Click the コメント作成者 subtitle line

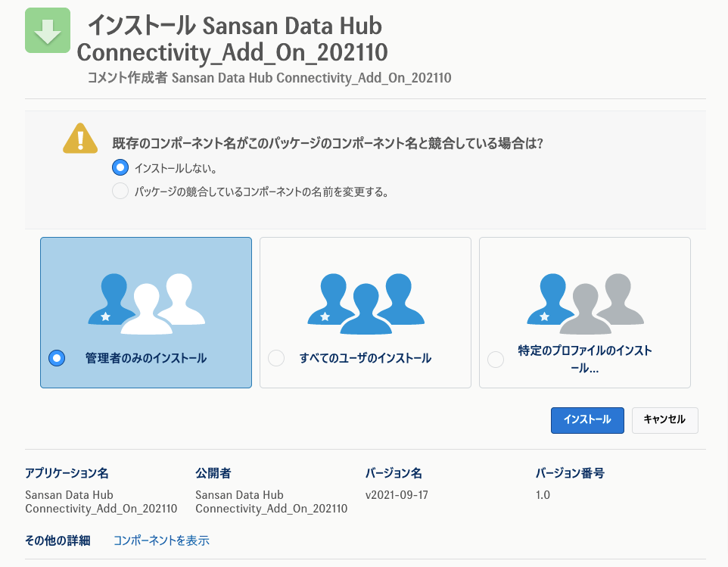click(x=269, y=77)
